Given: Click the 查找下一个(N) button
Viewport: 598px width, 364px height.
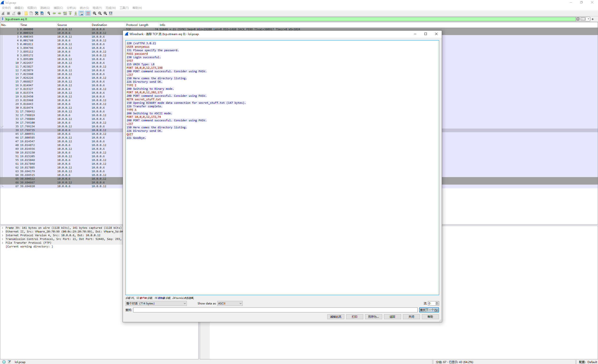Looking at the screenshot, I should [x=429, y=310].
